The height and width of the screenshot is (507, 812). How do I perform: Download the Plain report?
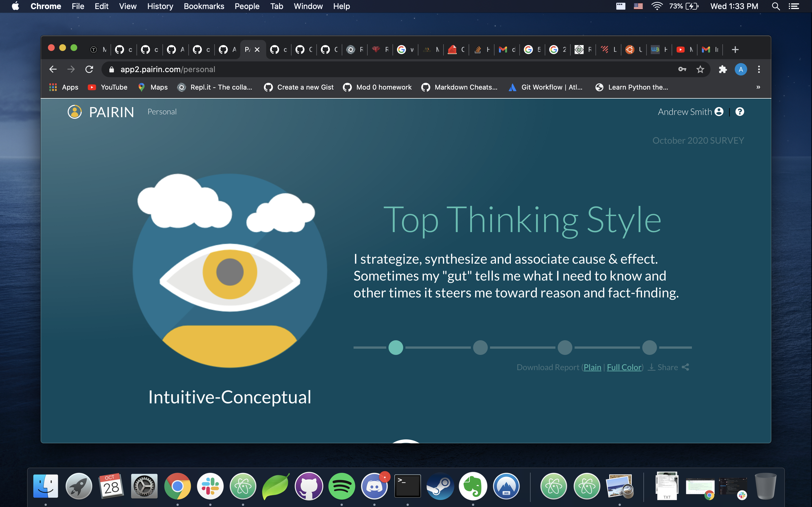pos(592,367)
